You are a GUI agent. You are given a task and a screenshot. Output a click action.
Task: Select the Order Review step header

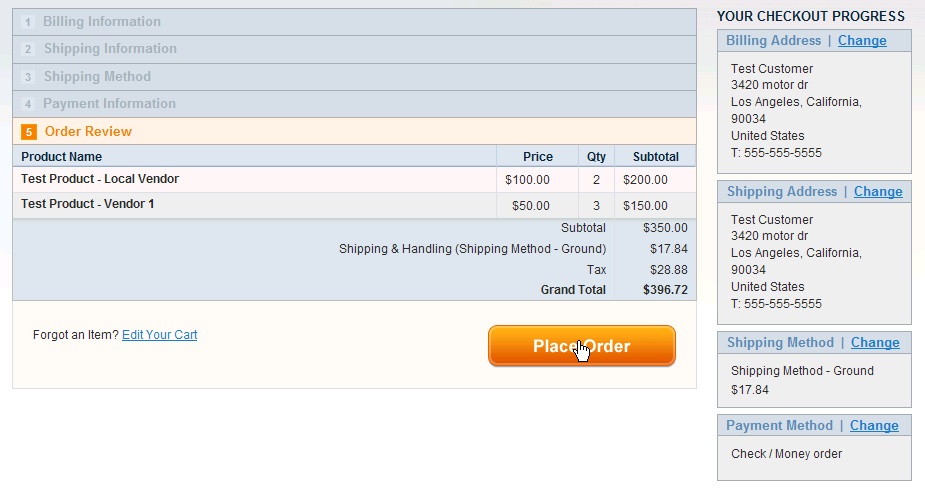pyautogui.click(x=88, y=132)
